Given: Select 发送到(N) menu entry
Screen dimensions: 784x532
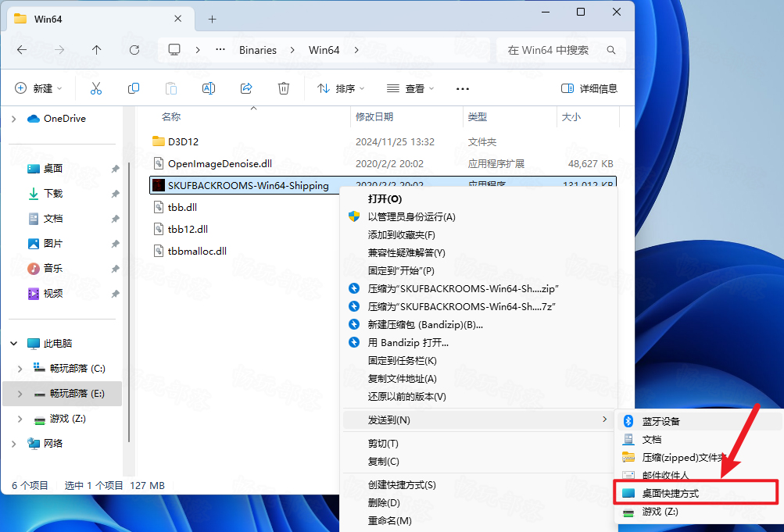Looking at the screenshot, I should coord(479,420).
